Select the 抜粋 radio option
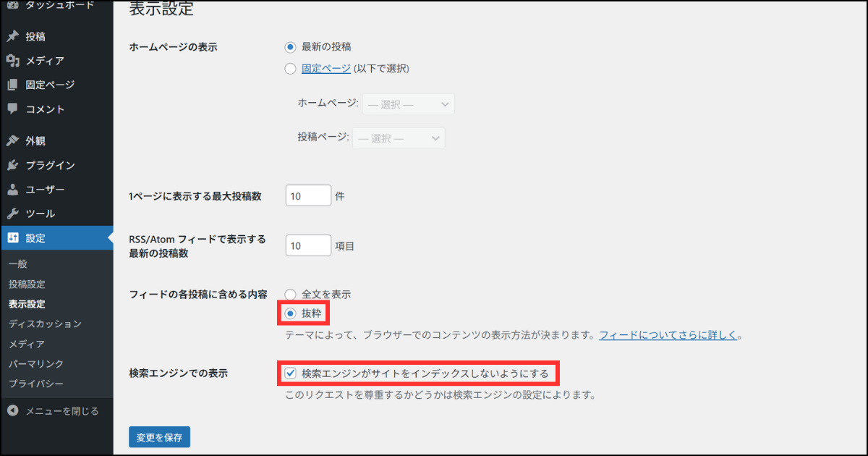 tap(291, 313)
